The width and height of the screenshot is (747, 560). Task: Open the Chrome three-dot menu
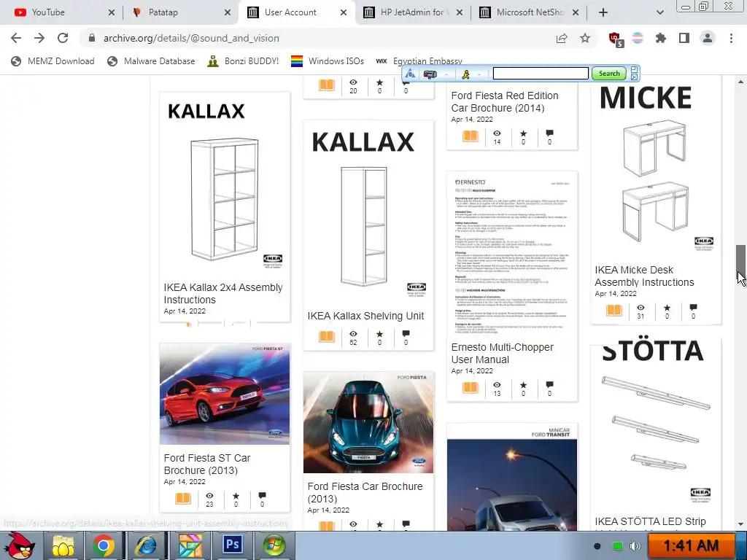click(731, 38)
